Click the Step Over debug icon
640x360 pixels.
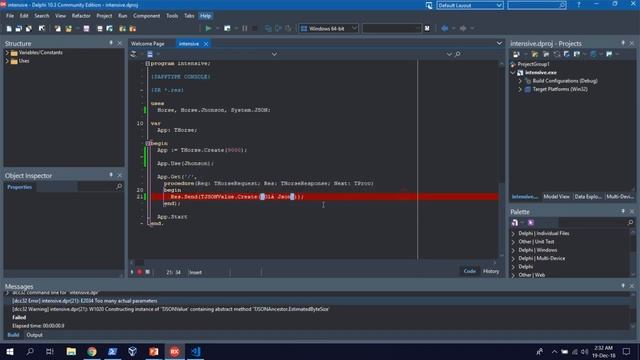tap(278, 28)
